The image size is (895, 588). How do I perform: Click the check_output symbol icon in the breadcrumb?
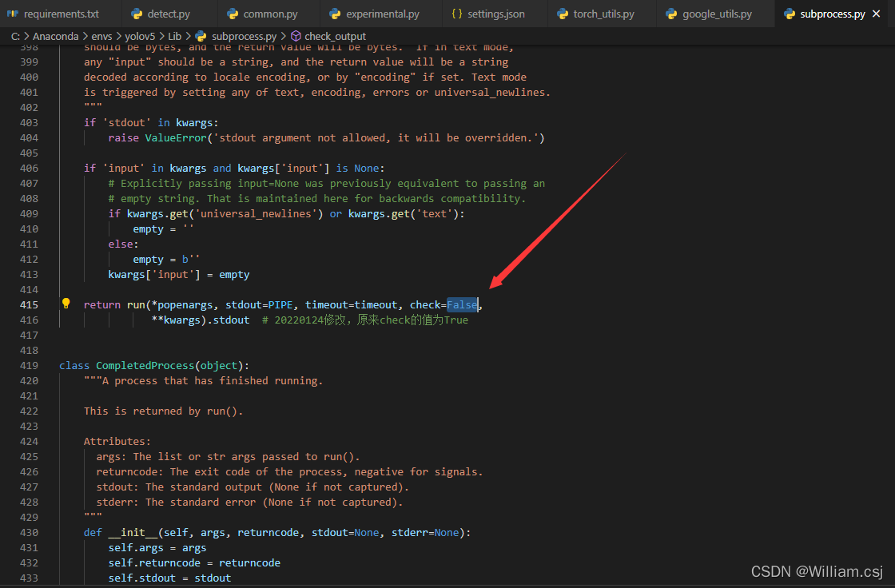pos(295,36)
